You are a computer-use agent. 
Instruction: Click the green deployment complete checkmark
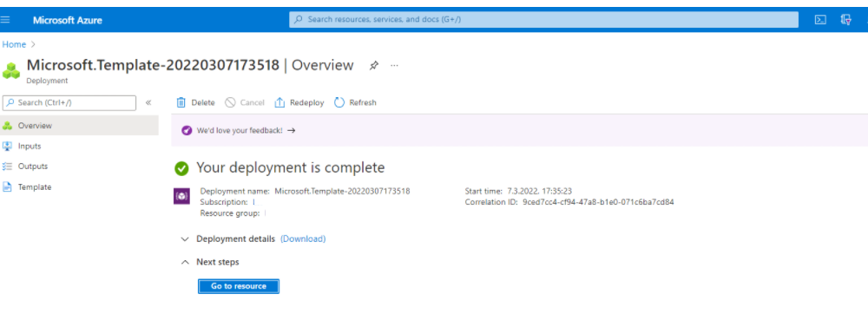(x=181, y=168)
